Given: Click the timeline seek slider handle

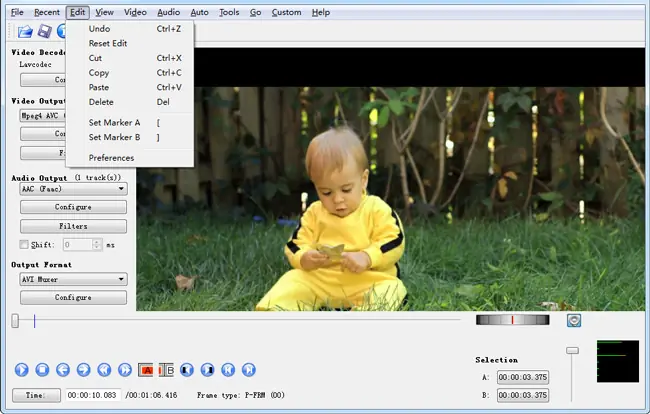Looking at the screenshot, I should (15, 321).
